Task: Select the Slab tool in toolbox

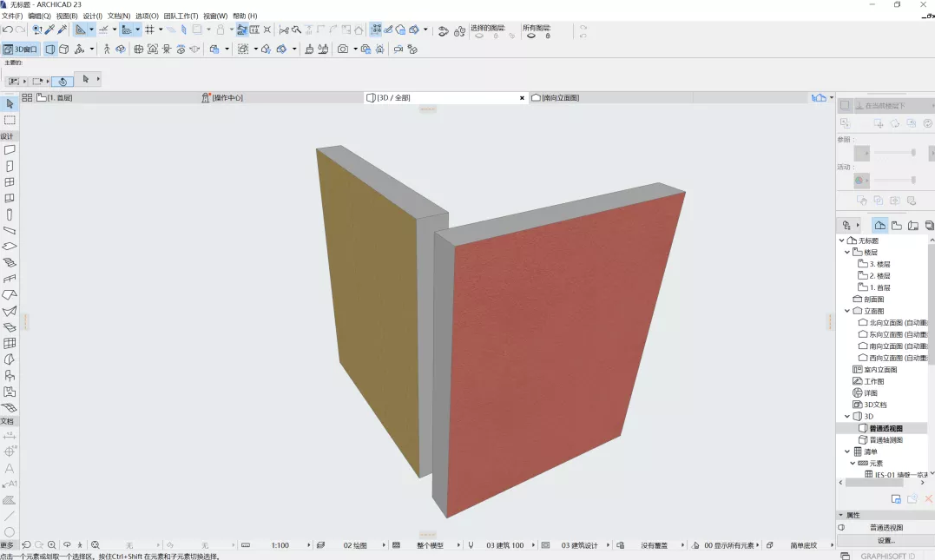Action: coord(10,247)
